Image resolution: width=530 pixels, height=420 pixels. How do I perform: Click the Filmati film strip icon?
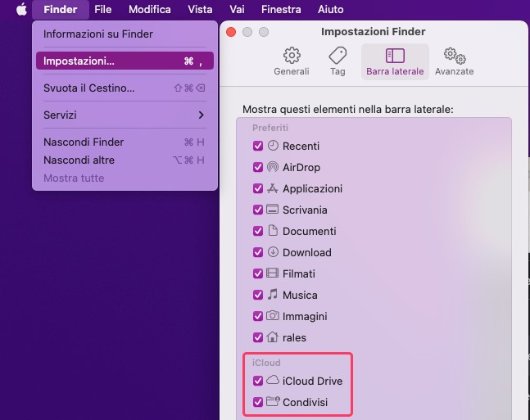[x=273, y=273]
